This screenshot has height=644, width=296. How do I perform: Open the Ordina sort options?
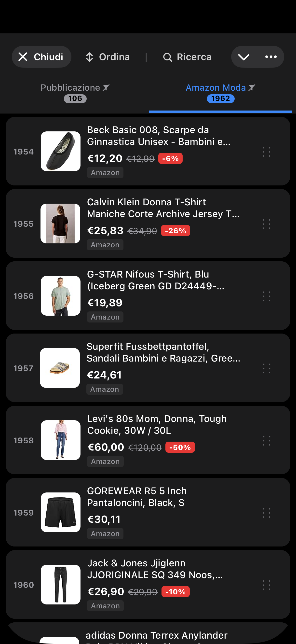(108, 57)
